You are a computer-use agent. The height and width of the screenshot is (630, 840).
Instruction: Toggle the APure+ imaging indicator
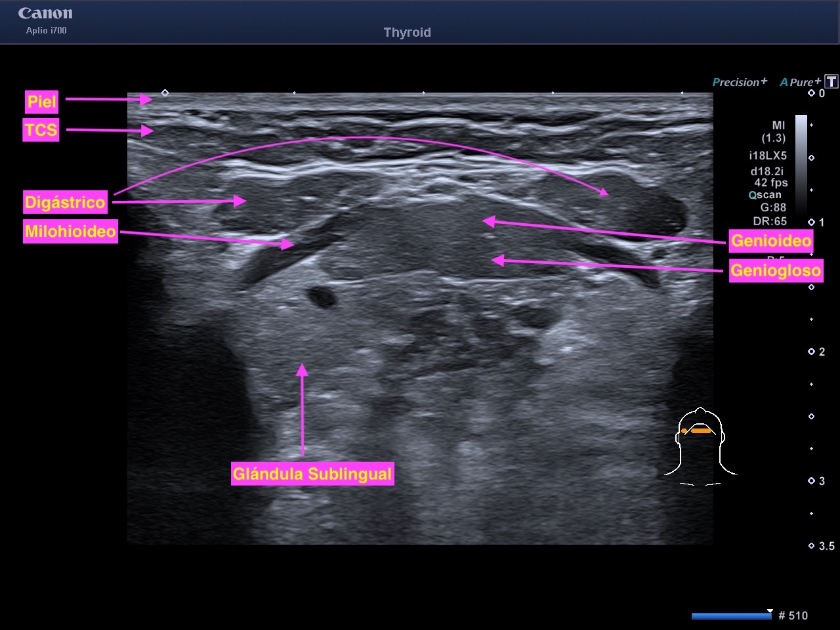click(x=799, y=82)
